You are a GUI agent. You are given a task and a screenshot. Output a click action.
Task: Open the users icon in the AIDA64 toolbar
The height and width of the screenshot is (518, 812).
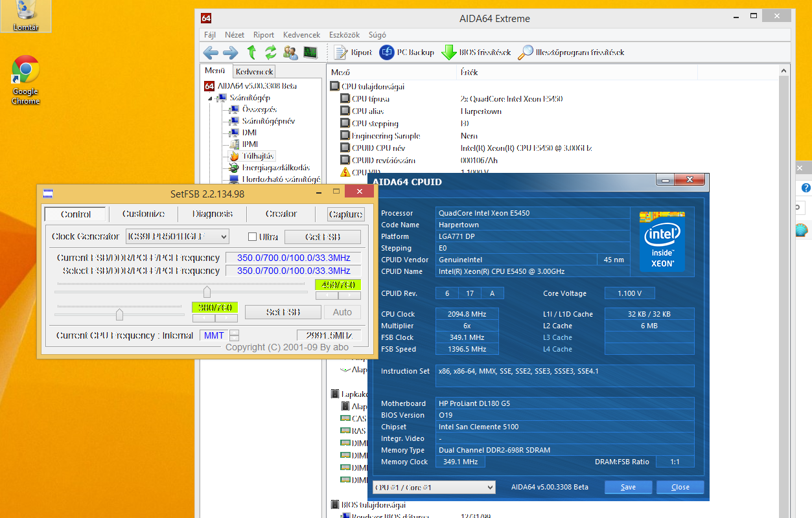[290, 53]
